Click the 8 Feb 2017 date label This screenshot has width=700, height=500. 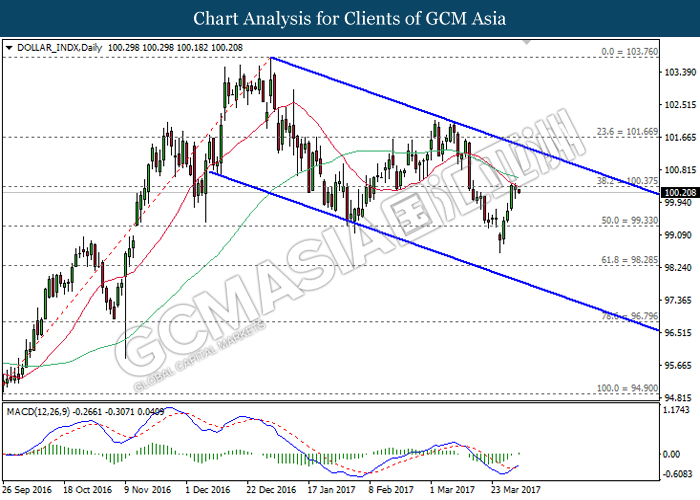(392, 490)
